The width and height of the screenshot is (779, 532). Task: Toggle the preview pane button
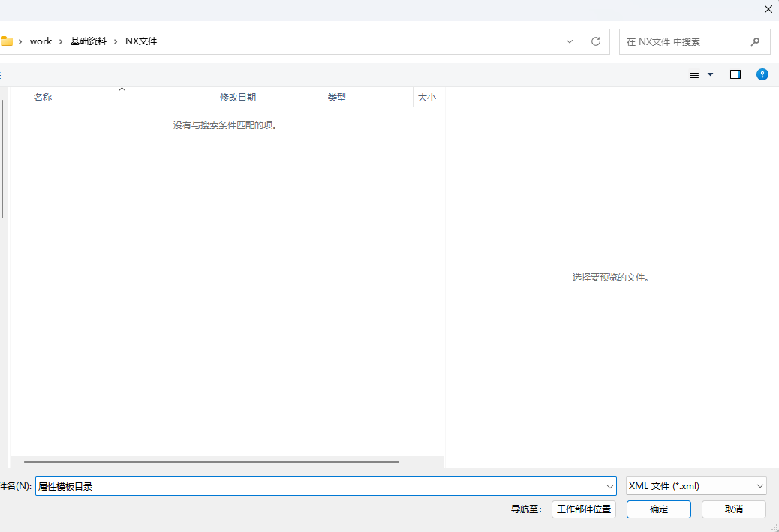(735, 74)
